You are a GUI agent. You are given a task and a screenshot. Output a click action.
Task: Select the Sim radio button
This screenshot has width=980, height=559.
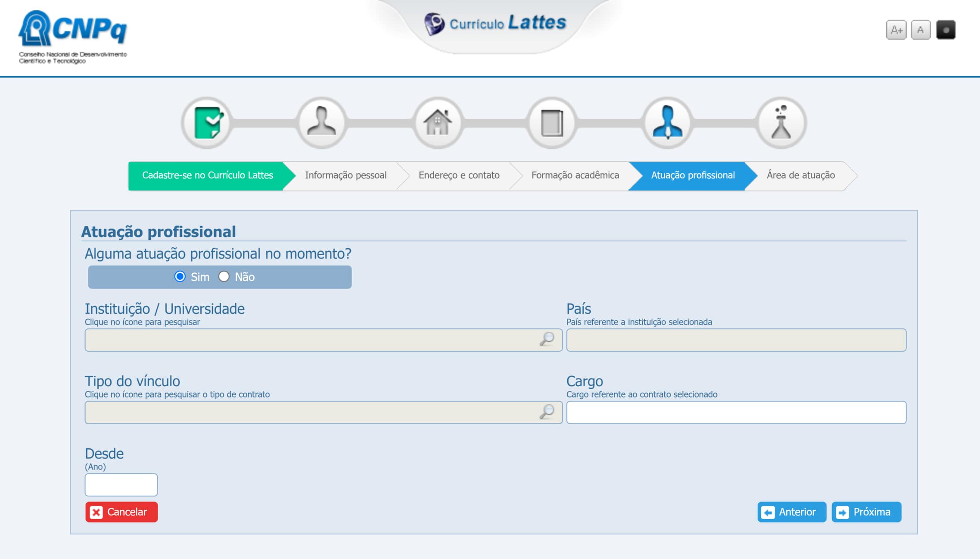(180, 276)
